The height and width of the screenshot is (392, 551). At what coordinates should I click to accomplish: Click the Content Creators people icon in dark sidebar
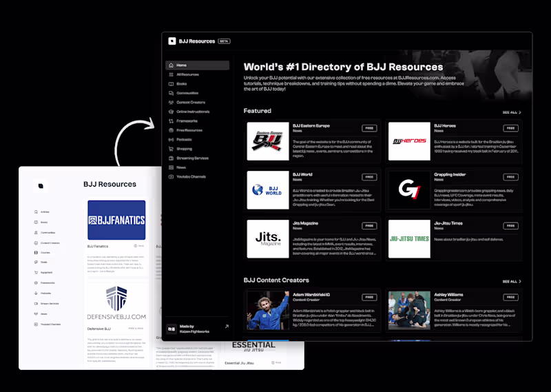click(x=171, y=103)
